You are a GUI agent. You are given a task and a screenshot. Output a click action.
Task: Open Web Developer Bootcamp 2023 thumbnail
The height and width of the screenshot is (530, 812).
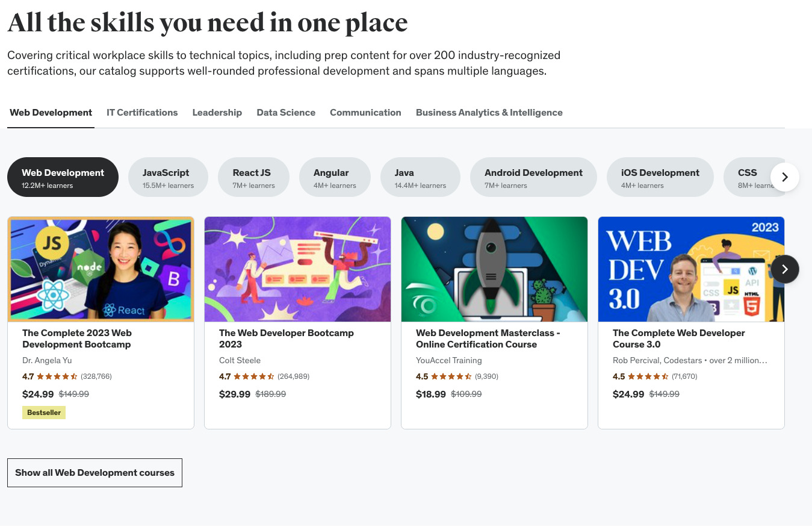click(x=297, y=269)
